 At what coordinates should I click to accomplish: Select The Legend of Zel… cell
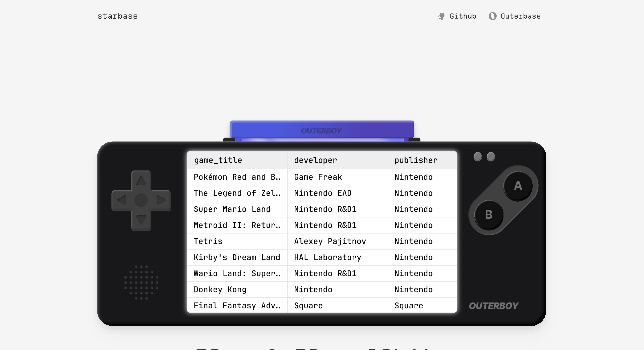click(x=237, y=193)
